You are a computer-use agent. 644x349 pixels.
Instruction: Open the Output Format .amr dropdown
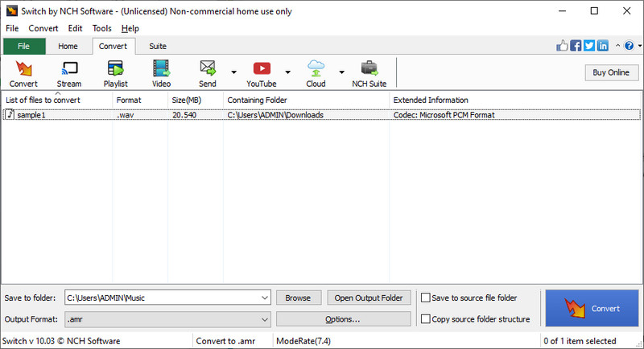pyautogui.click(x=265, y=319)
